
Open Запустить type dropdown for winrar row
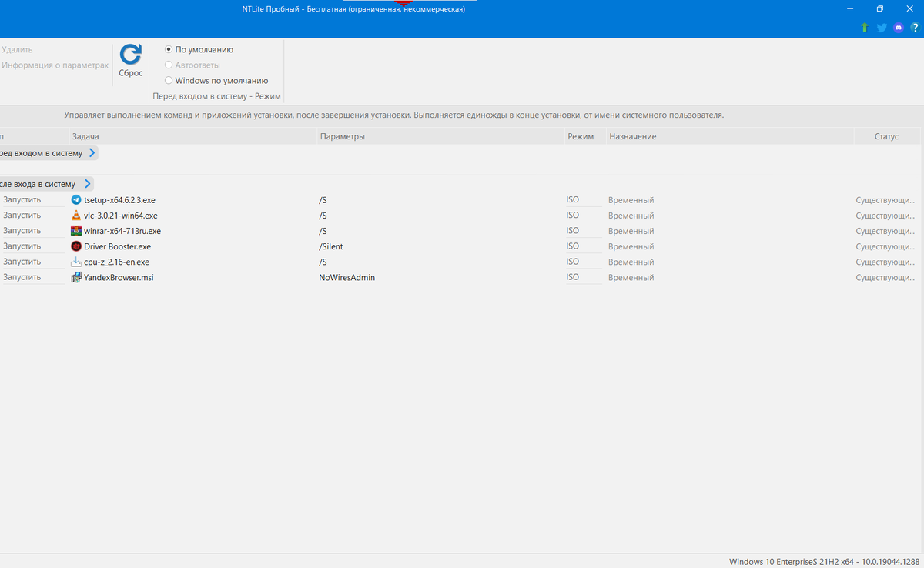click(x=33, y=231)
